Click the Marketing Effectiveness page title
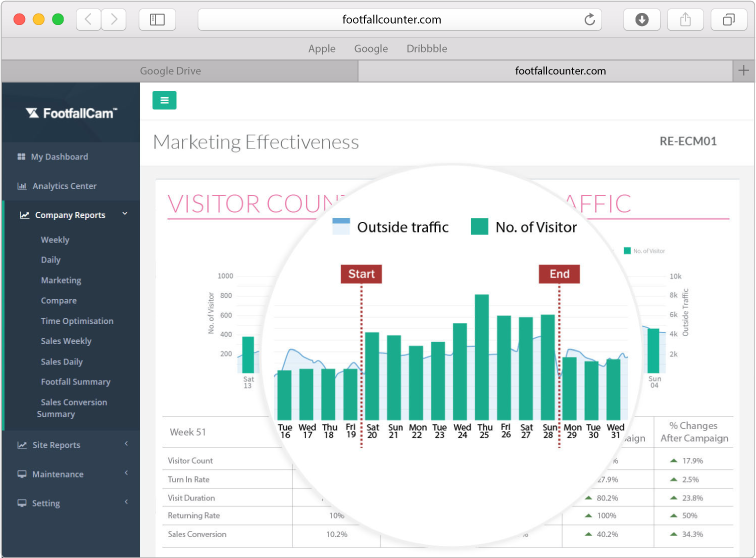Screen dimensions: 756x558 pos(256,142)
